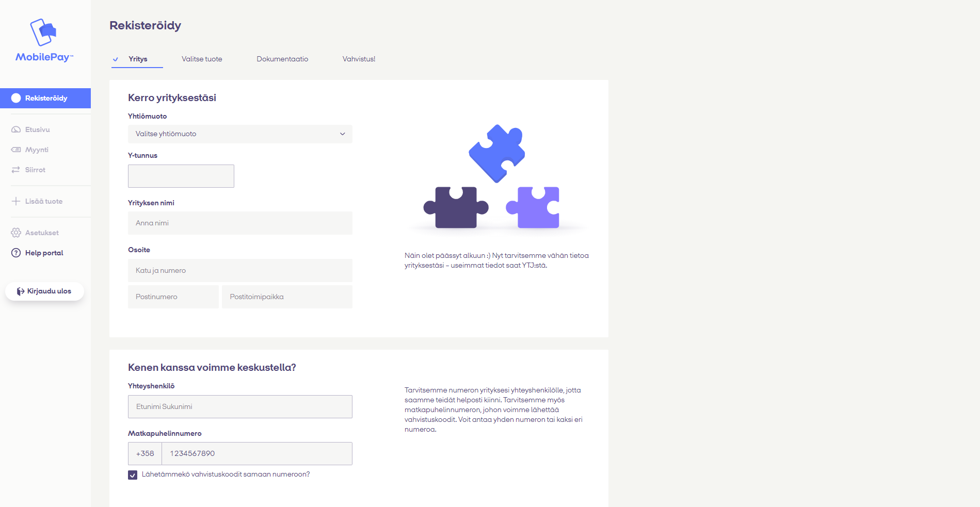Open the Valitse tuote step
This screenshot has height=507, width=980.
pos(201,59)
